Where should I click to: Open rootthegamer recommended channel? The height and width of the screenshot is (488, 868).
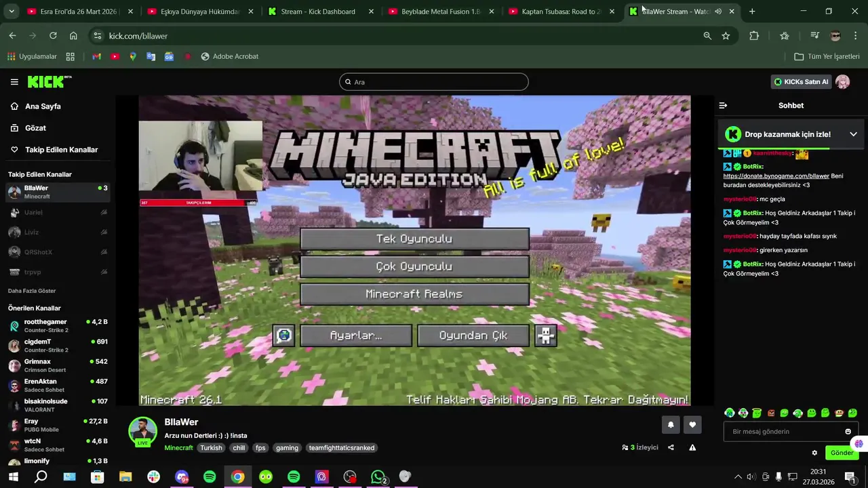pyautogui.click(x=58, y=326)
